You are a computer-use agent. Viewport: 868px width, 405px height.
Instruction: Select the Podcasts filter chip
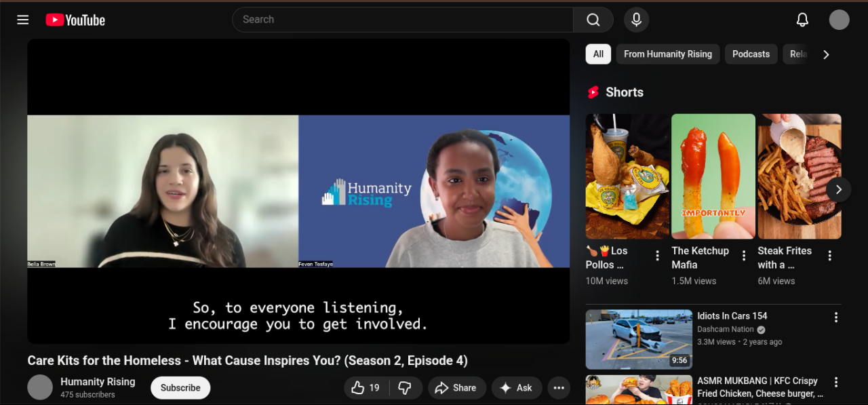tap(751, 54)
